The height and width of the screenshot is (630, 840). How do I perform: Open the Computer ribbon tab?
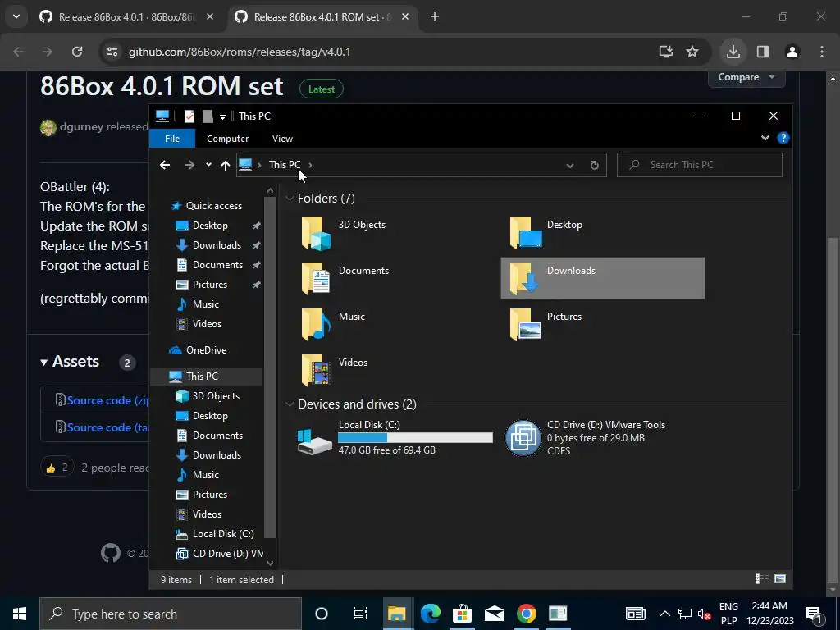coord(228,139)
